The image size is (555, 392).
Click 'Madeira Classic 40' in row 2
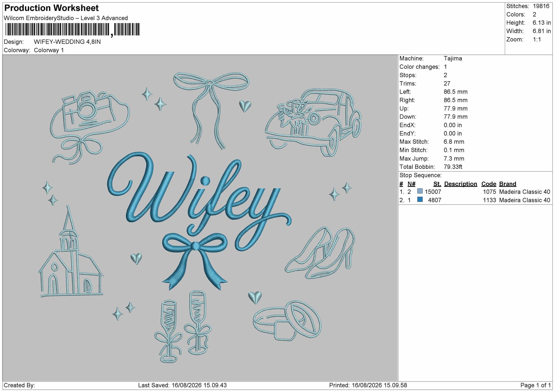524,200
